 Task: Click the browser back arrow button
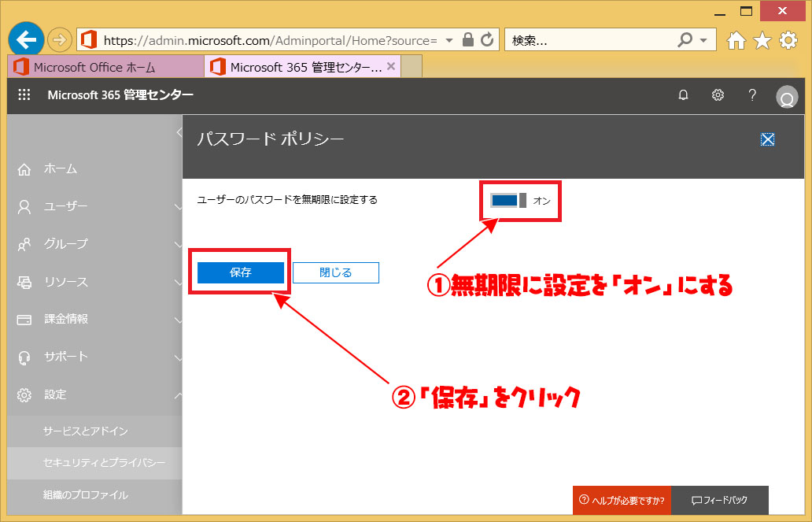coord(26,39)
